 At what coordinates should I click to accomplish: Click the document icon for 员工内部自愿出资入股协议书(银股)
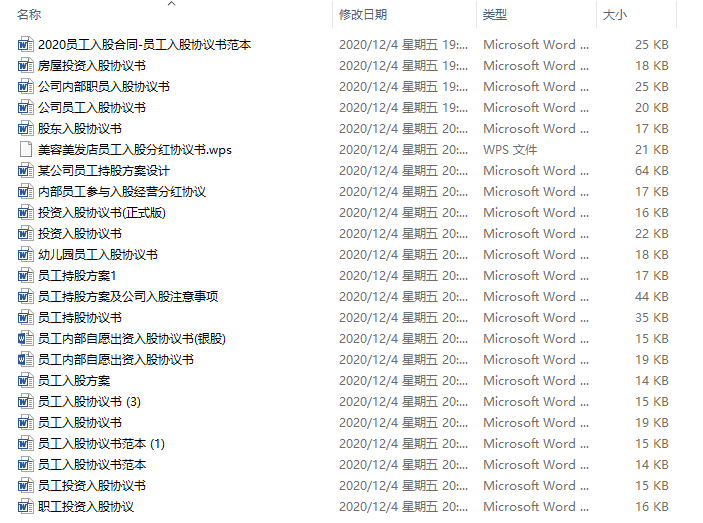pyautogui.click(x=26, y=339)
